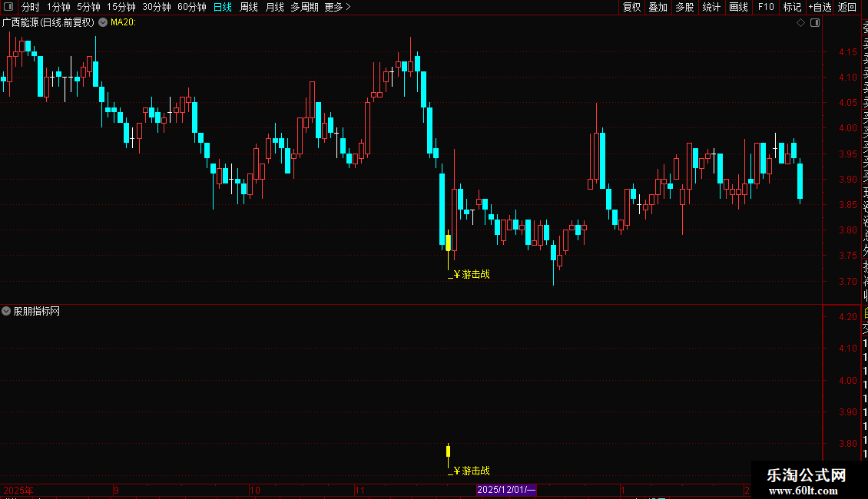Open the 复权 adjustment option
The width and height of the screenshot is (868, 499).
(631, 7)
